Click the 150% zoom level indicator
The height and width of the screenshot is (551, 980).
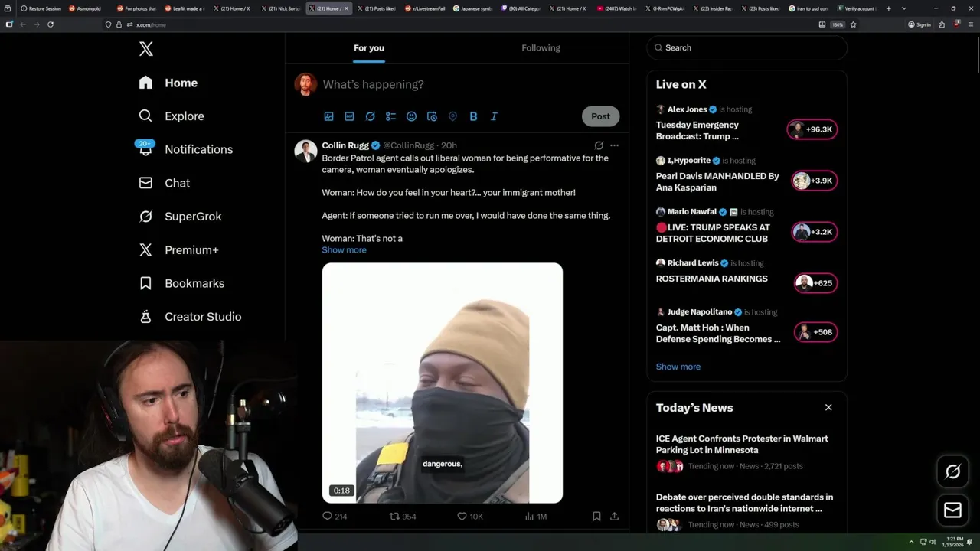coord(838,24)
